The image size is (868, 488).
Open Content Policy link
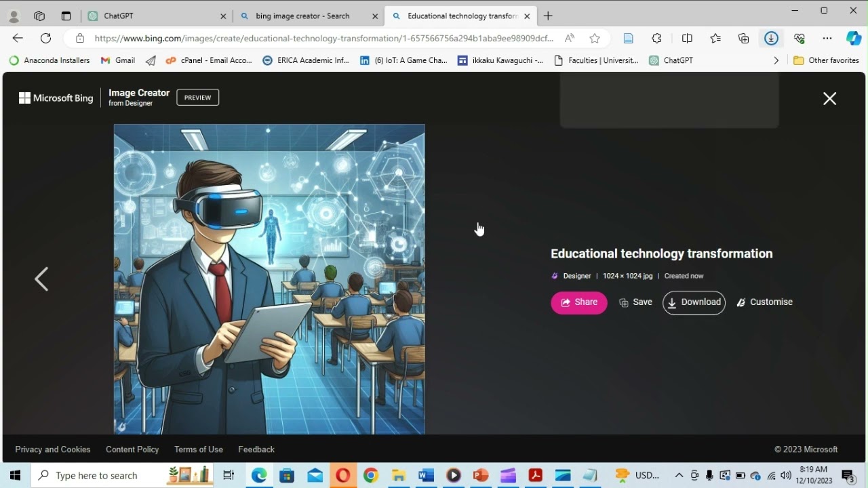132,449
